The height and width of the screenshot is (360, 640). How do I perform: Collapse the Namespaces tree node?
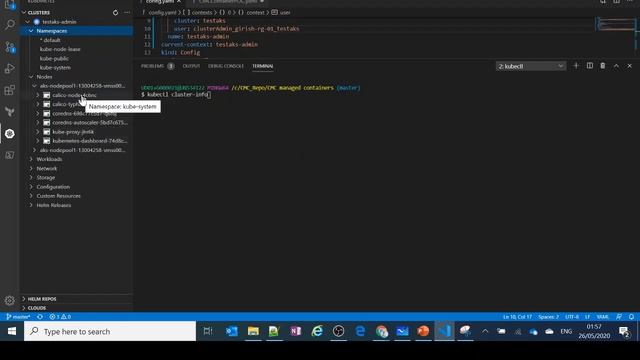[31, 31]
